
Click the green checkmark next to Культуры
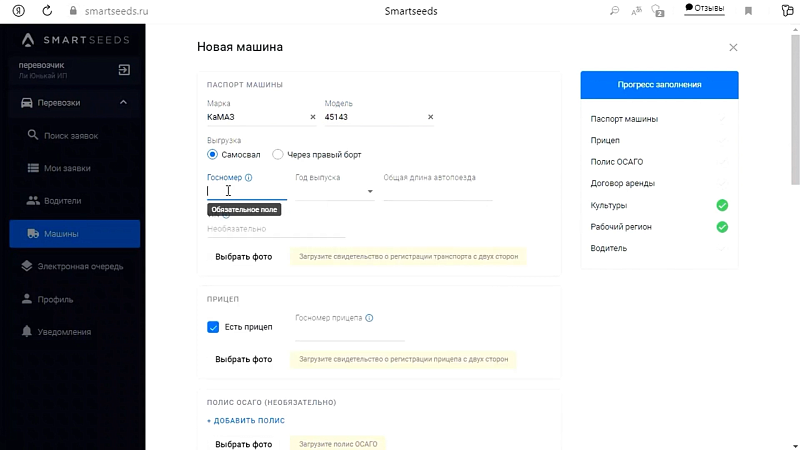(x=722, y=205)
